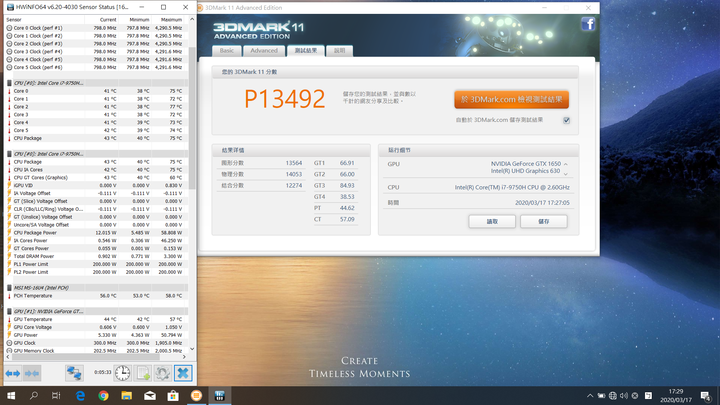This screenshot has height=405, width=720.
Task: Click the HWiNFO vertical scrollbar thumb
Action: point(192,117)
